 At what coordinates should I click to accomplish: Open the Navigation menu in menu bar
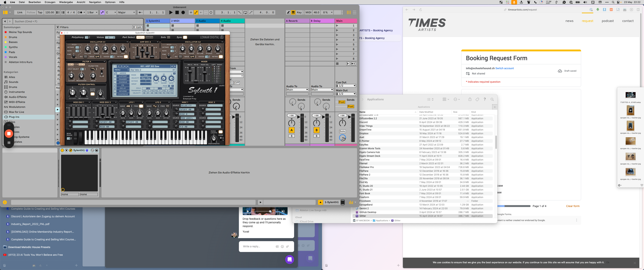(95, 2)
